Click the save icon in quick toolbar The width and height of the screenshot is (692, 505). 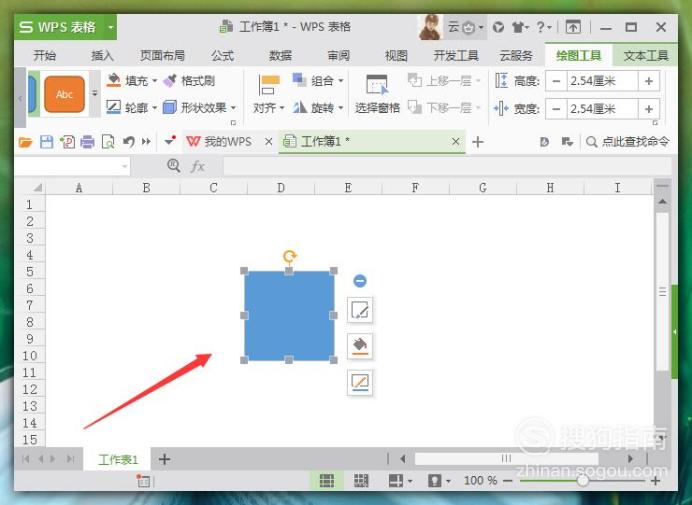coord(46,142)
